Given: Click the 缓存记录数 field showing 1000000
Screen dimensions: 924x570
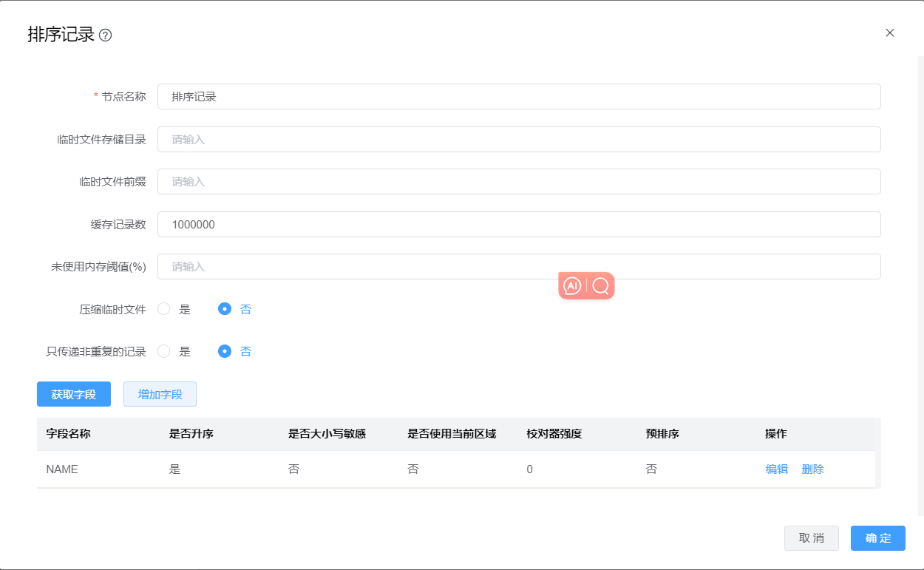Looking at the screenshot, I should tap(518, 224).
